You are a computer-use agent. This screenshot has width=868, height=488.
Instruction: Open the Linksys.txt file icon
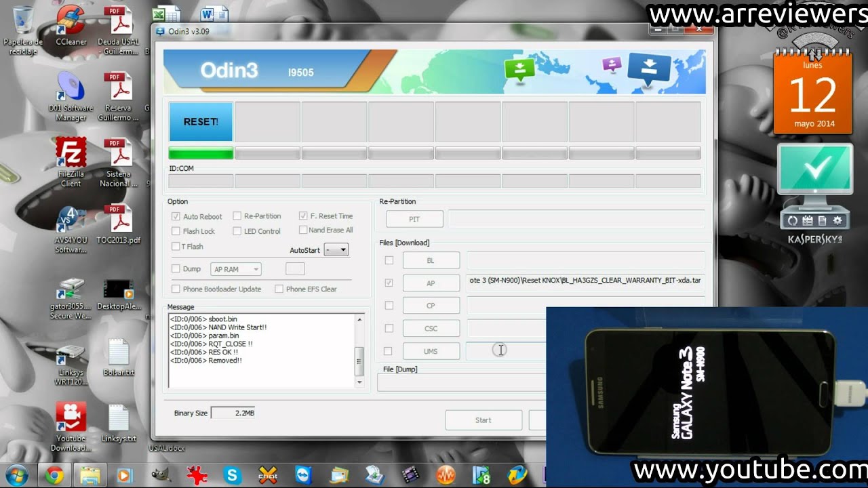pos(118,424)
